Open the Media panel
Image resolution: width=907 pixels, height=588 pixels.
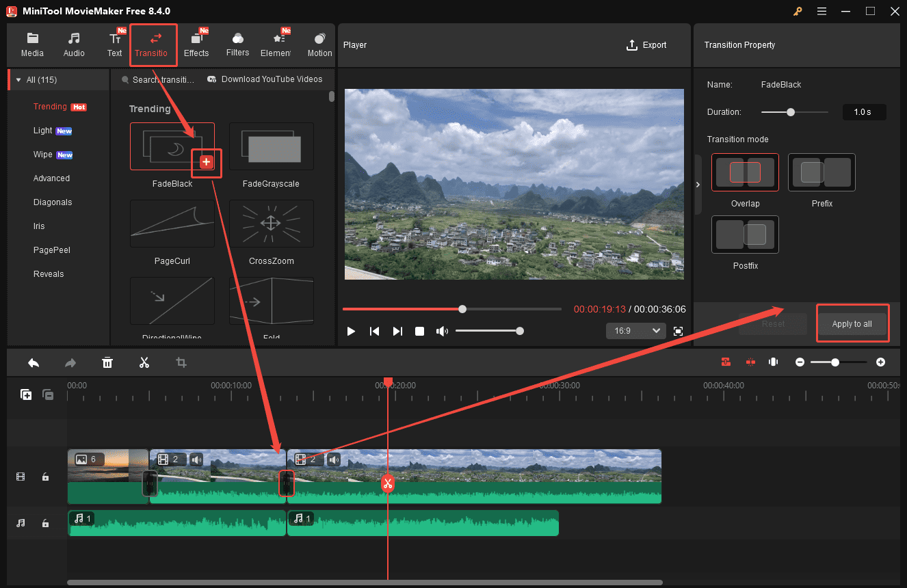pos(32,44)
